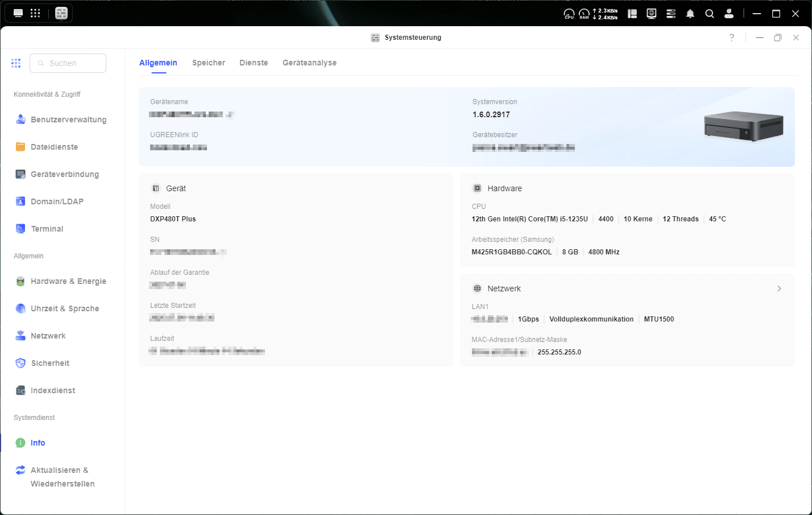The image size is (812, 515).
Task: Click the magnifier search icon in top bar
Action: coord(709,14)
